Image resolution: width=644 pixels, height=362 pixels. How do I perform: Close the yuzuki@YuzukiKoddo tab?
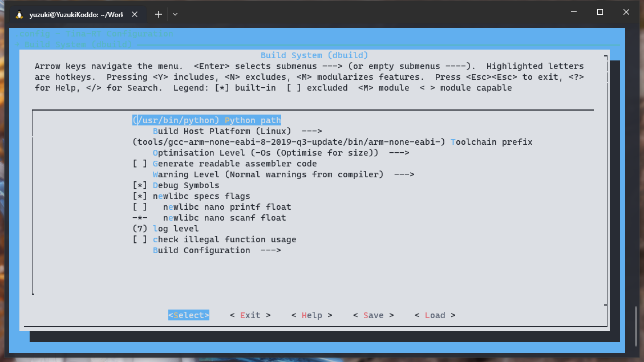pos(136,14)
